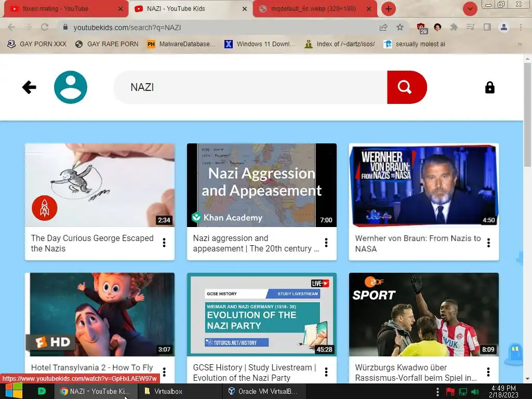
Task: Open the GCSE History Study Livestream title
Action: click(255, 373)
